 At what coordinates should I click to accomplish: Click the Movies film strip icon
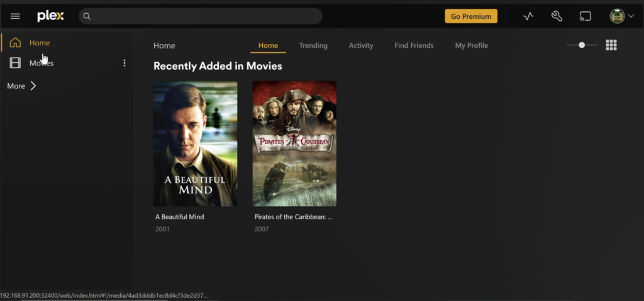tap(15, 63)
